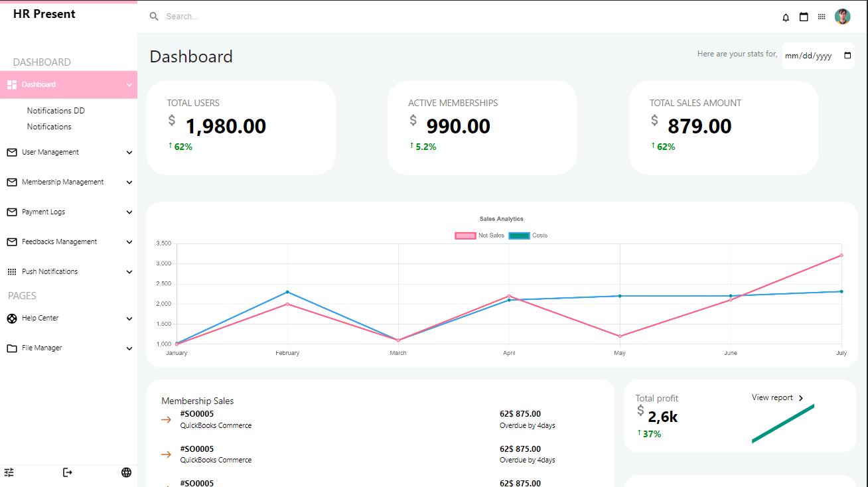
Task: Click the second #SO0005 row arrow icon
Action: click(x=166, y=454)
